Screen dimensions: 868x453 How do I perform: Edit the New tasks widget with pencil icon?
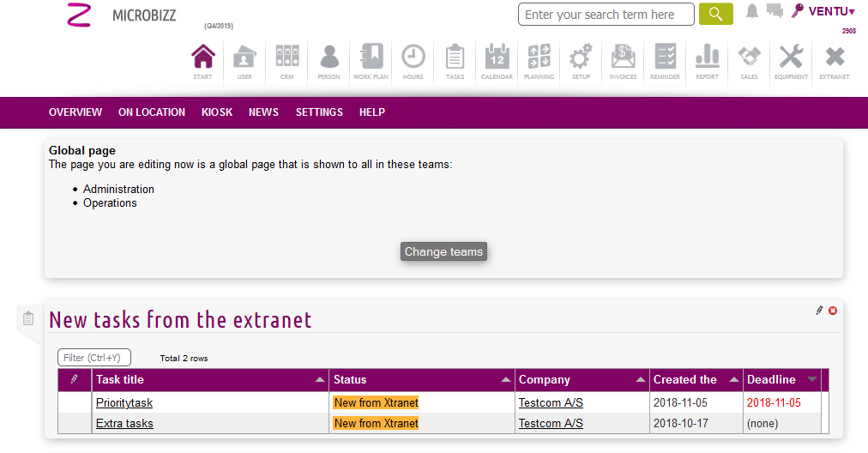819,311
